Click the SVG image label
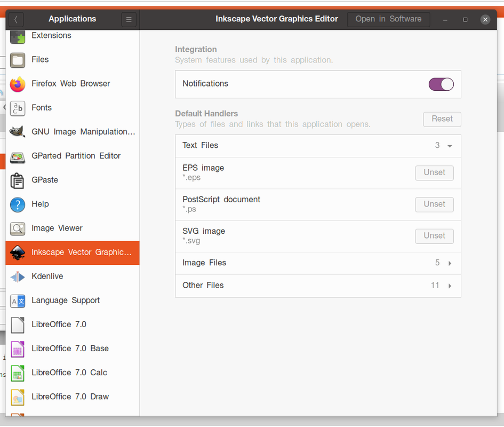 pyautogui.click(x=204, y=231)
